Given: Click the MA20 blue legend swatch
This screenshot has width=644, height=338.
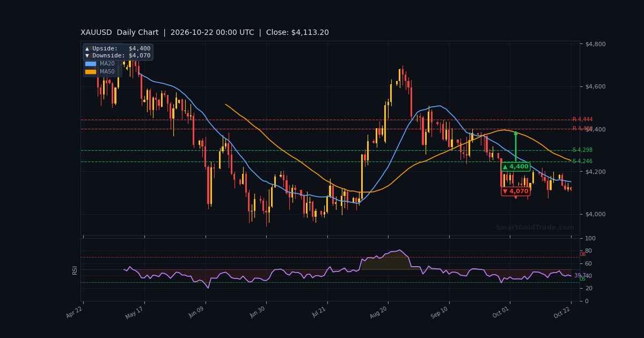Looking at the screenshot, I should click(x=91, y=64).
